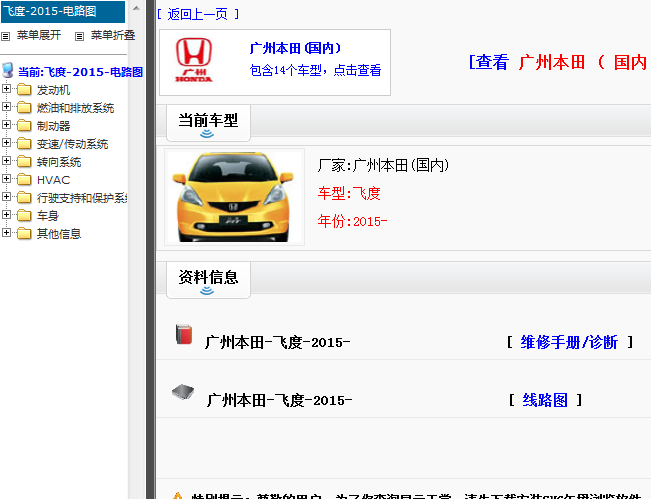Click the 其他信息 folder icon
The width and height of the screenshot is (651, 499).
point(24,233)
